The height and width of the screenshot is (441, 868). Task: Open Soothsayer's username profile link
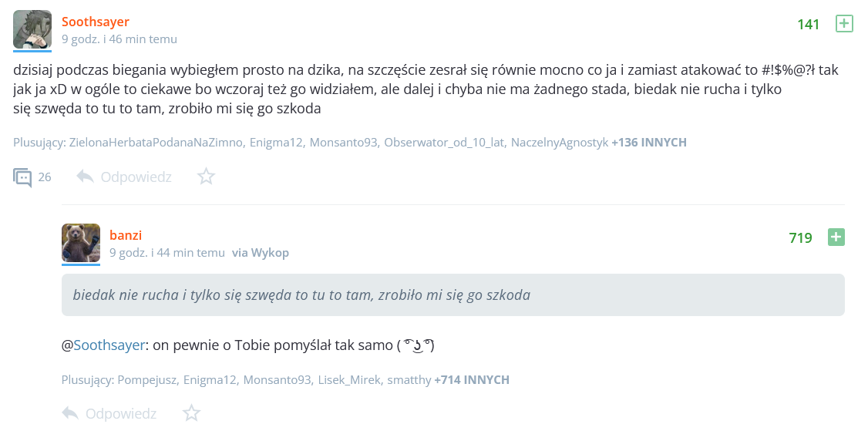click(96, 22)
